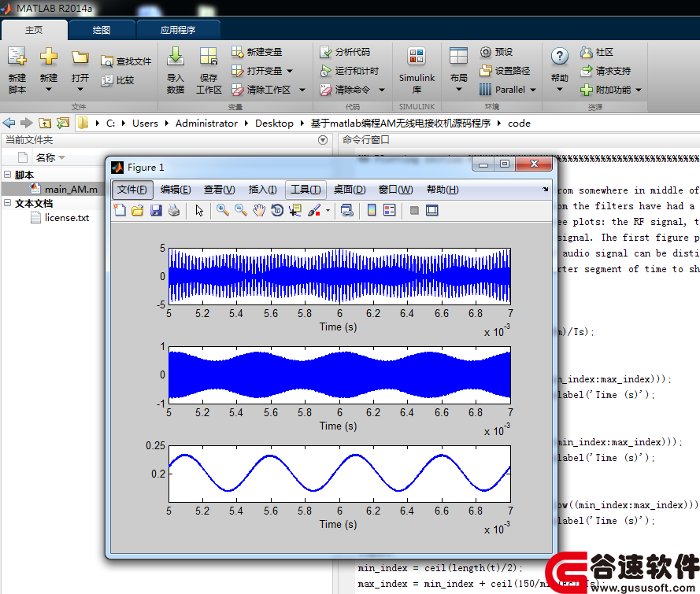The height and width of the screenshot is (594, 700).
Task: Open the 打开 (Open) folder dropdown
Action: pos(80,71)
